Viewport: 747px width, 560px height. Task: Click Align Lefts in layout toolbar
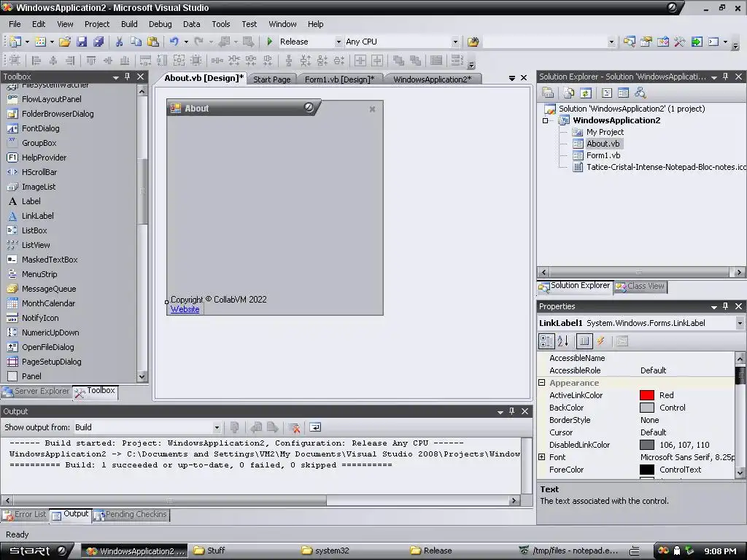pos(36,61)
